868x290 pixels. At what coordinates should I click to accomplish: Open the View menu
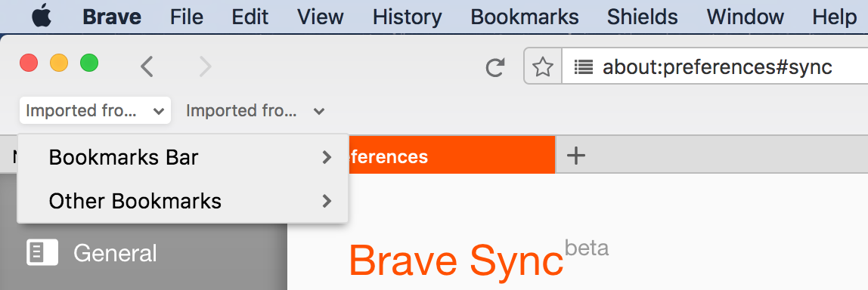pos(321,17)
